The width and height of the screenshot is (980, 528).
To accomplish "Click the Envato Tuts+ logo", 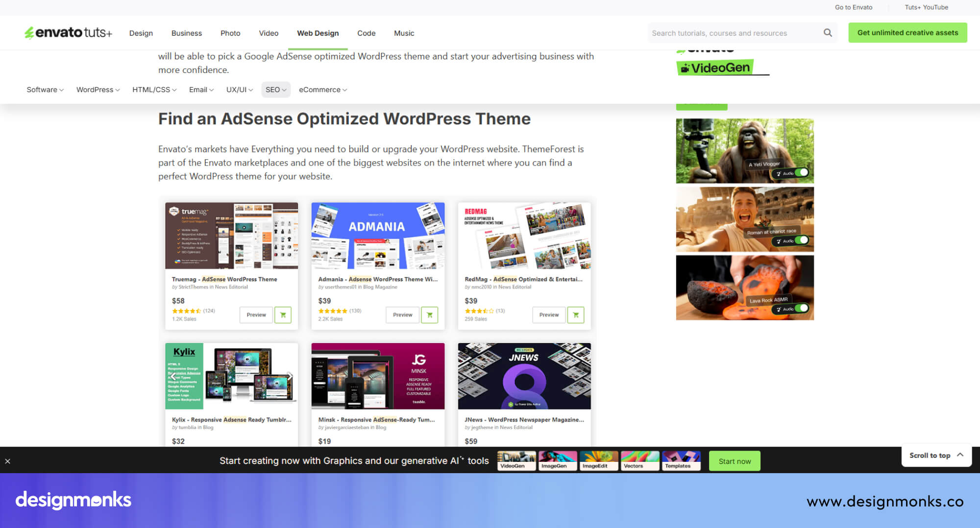I will pos(68,33).
